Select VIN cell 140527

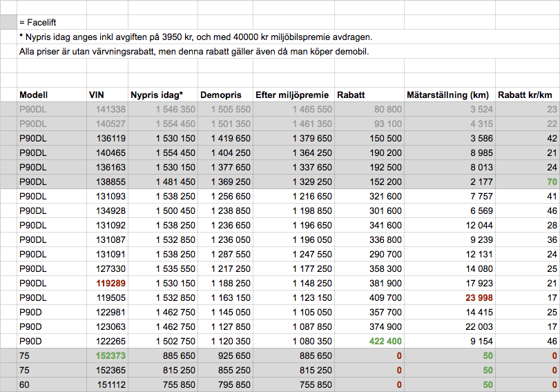107,124
